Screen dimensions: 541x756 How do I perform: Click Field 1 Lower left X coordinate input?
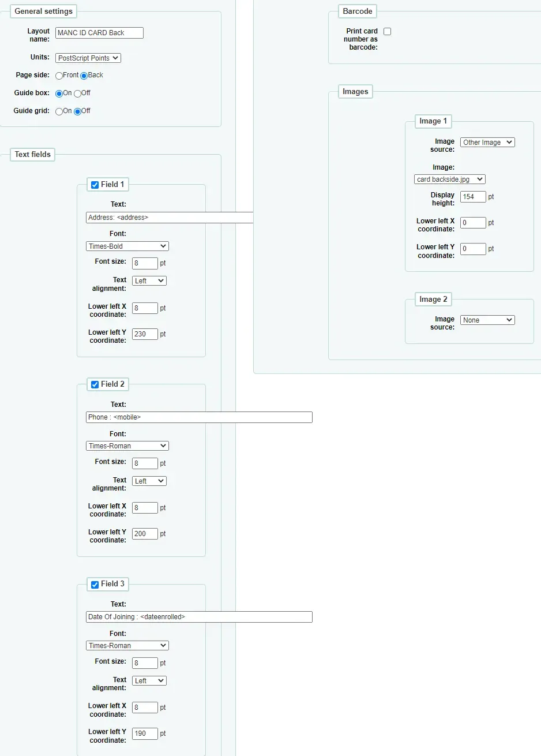coord(145,308)
